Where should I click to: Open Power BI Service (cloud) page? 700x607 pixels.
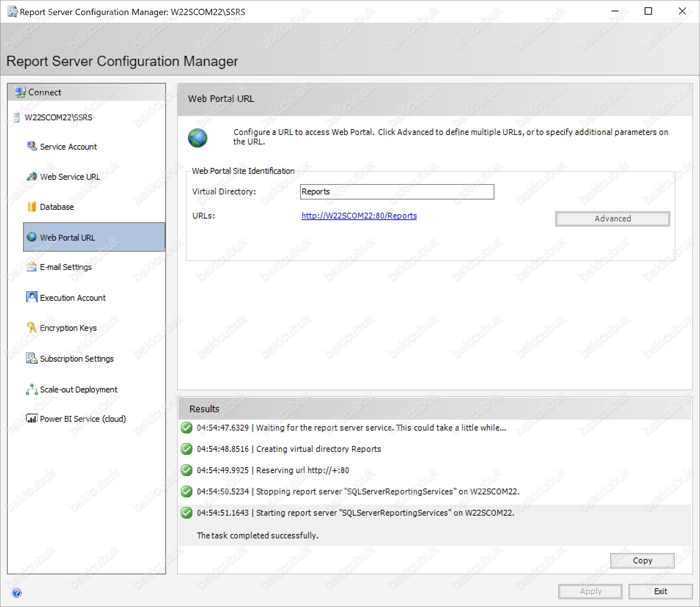click(83, 419)
